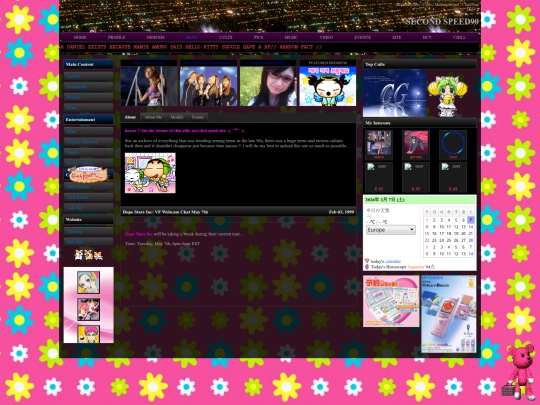Click the calendar icon beside today's calendar
The width and height of the screenshot is (540, 405).
tap(367, 261)
